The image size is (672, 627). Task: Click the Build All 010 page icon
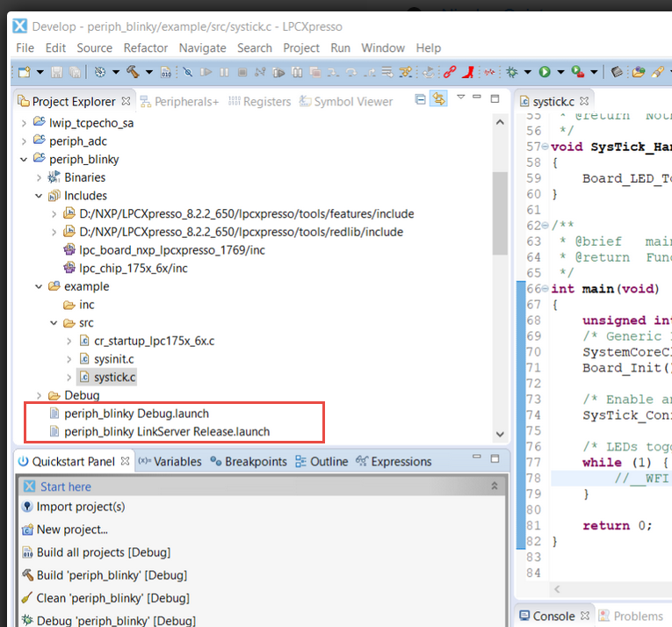(166, 72)
